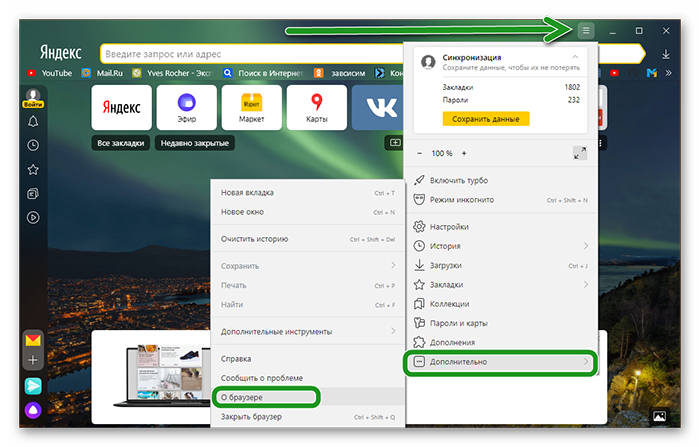
Task: Open the Маркет tile
Action: tap(252, 108)
